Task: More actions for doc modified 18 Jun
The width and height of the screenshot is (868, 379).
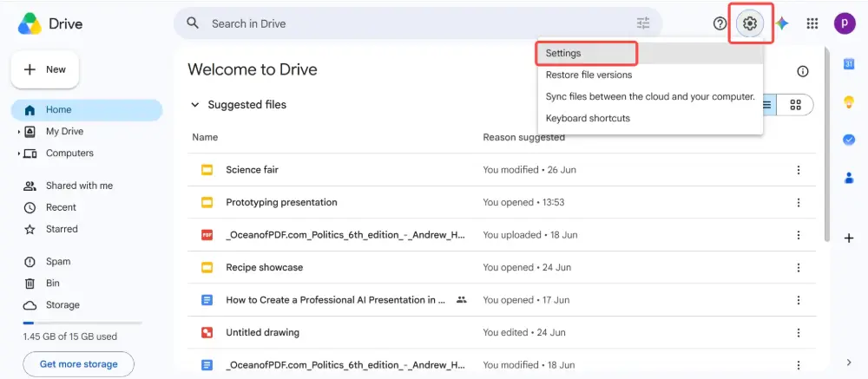Action: (799, 365)
